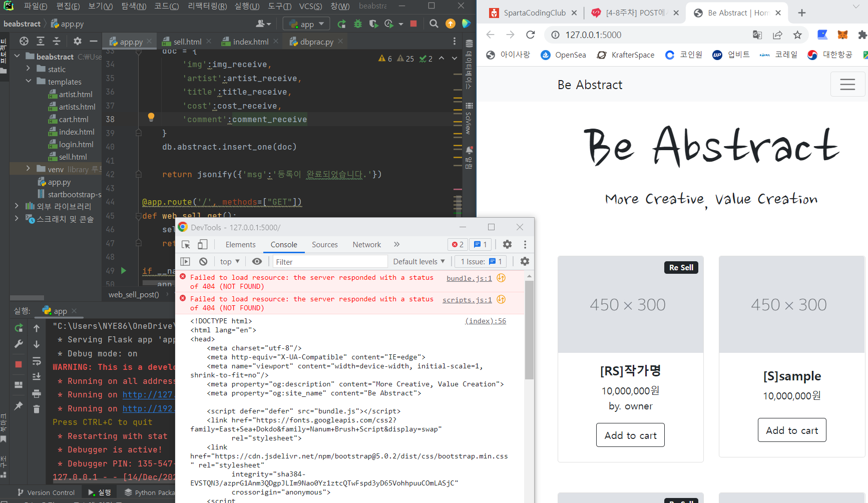Bookmark this page with Chrome's star icon
Screen dimensions: 868x503
pyautogui.click(x=797, y=35)
